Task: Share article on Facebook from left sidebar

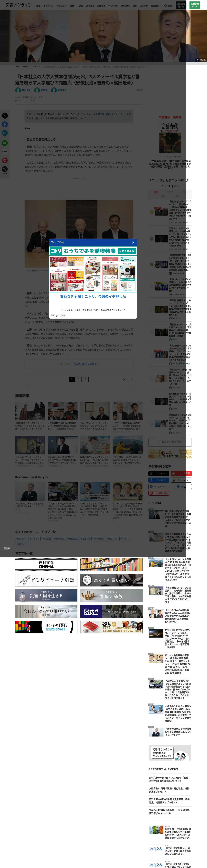Action: click(5, 124)
